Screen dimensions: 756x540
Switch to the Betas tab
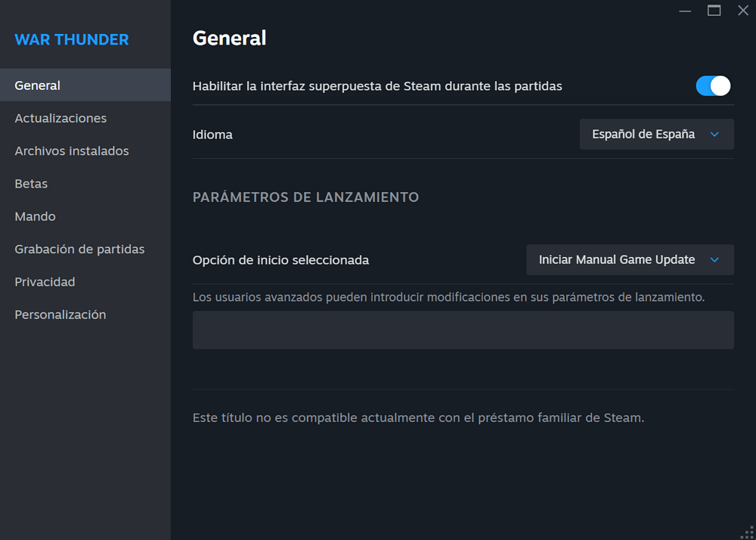tap(30, 183)
